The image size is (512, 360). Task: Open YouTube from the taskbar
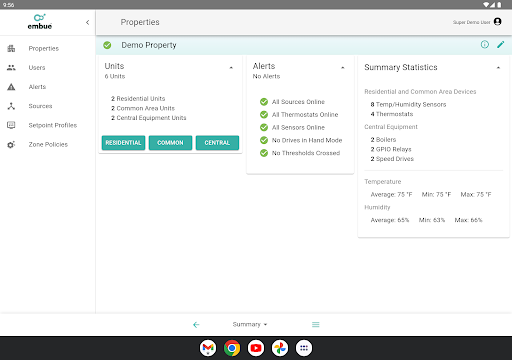pos(256,348)
